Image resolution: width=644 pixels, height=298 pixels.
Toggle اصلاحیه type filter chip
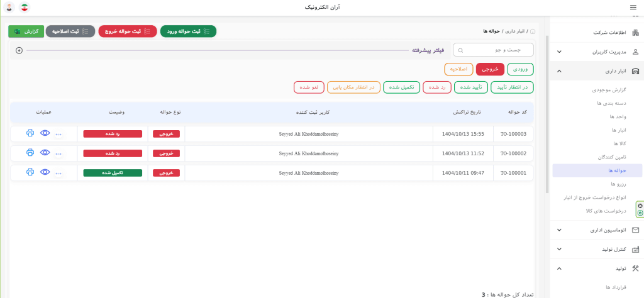[458, 69]
